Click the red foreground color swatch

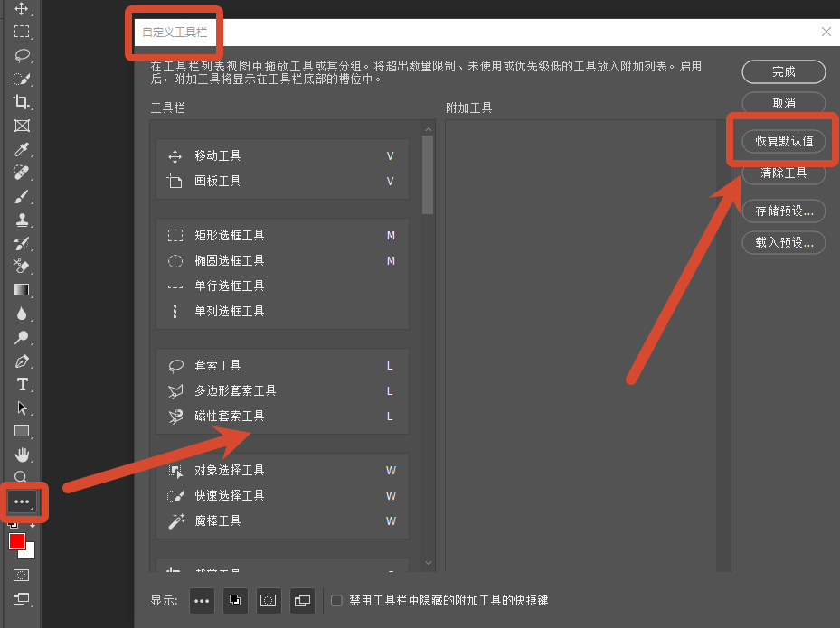[16, 541]
